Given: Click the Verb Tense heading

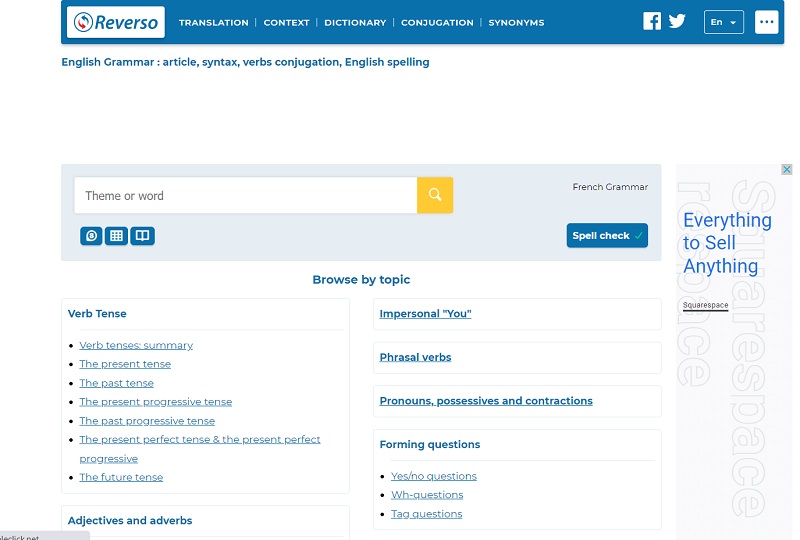Looking at the screenshot, I should click(97, 314).
